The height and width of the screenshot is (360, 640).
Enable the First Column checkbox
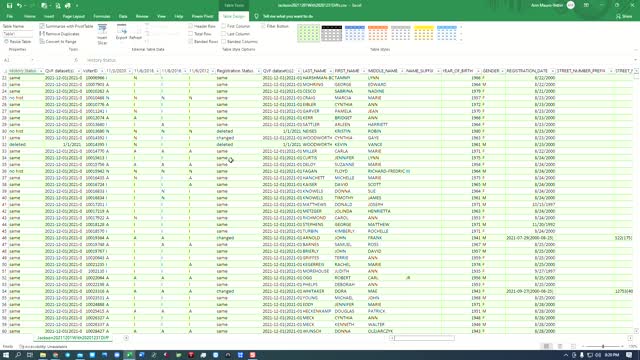pos(223,26)
